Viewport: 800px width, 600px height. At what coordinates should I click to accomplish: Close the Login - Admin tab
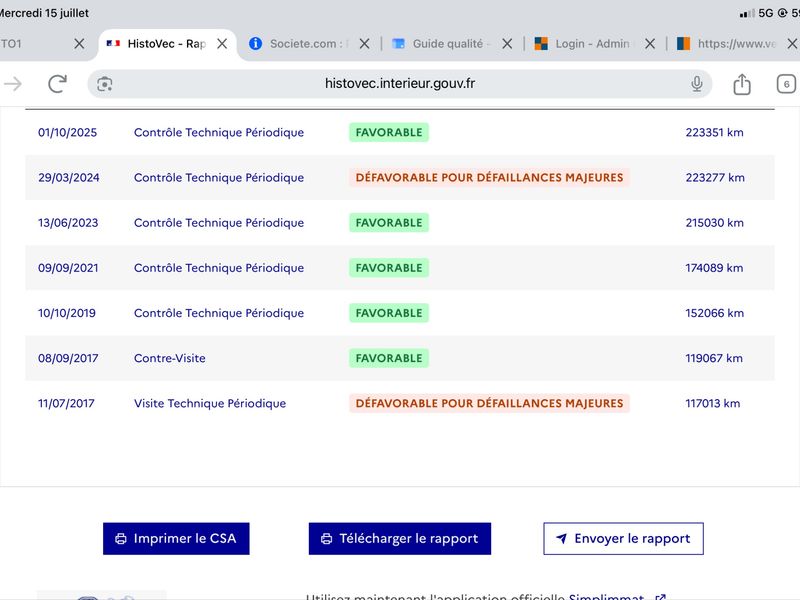tap(649, 44)
